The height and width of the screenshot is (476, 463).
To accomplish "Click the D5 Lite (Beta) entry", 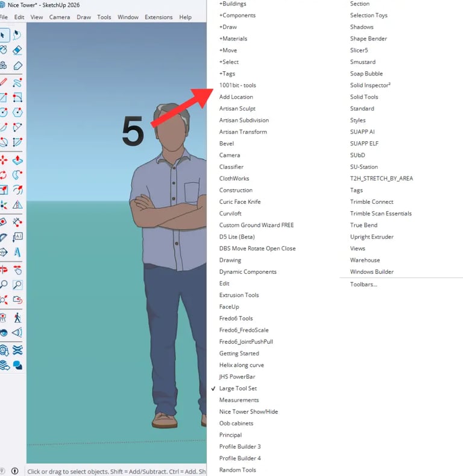I will point(237,236).
